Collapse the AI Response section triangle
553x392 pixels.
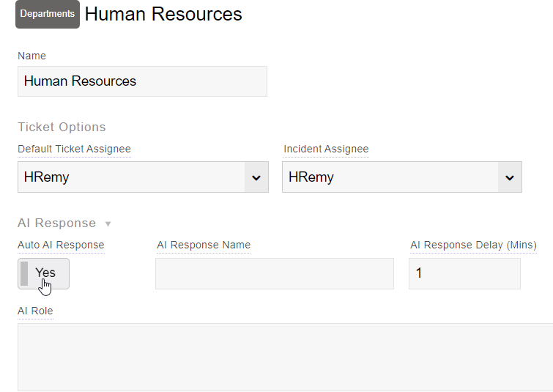108,223
